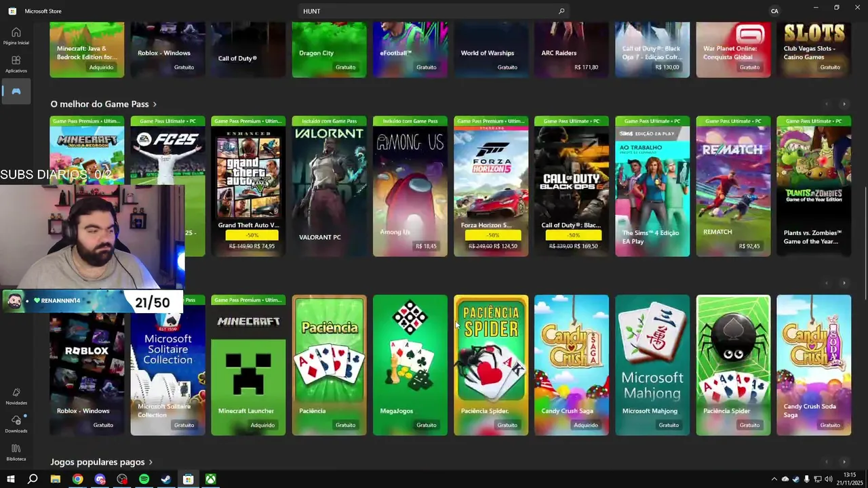Open the Windows Start menu
The height and width of the screenshot is (488, 868).
pos(11,479)
